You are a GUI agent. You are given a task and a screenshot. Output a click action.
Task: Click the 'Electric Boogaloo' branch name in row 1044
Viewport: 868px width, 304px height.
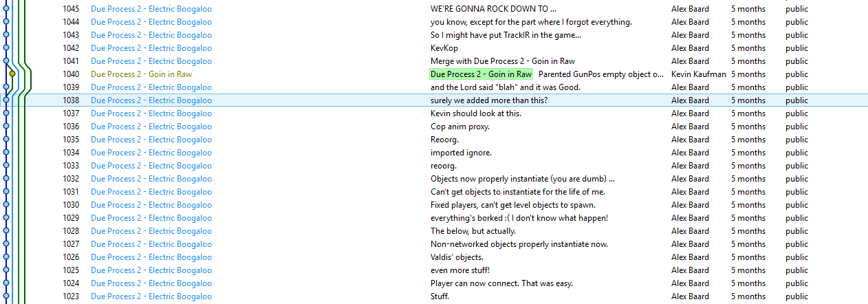pyautogui.click(x=151, y=22)
